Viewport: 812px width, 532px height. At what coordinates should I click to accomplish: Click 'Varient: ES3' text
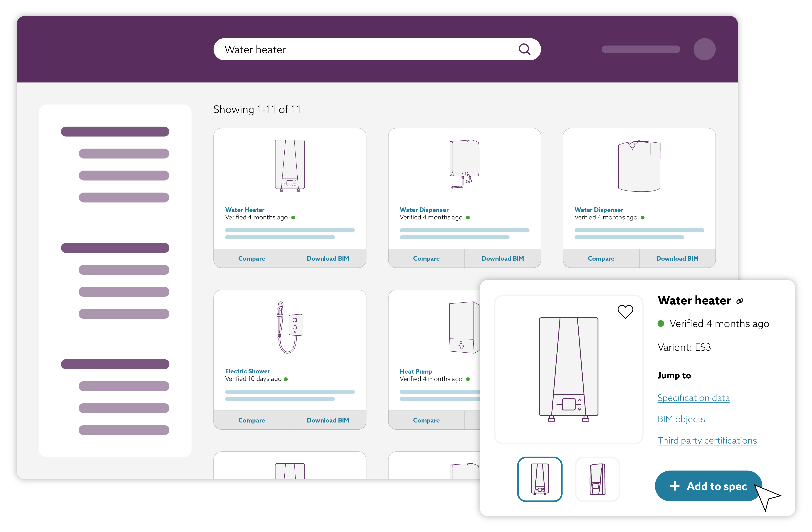(x=684, y=347)
